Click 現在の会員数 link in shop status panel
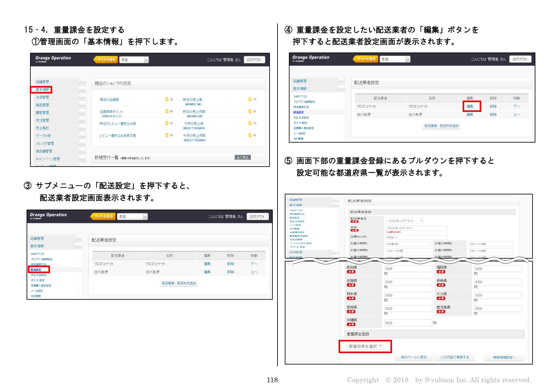Image resolution: width=555 pixels, height=392 pixels. click(x=109, y=100)
